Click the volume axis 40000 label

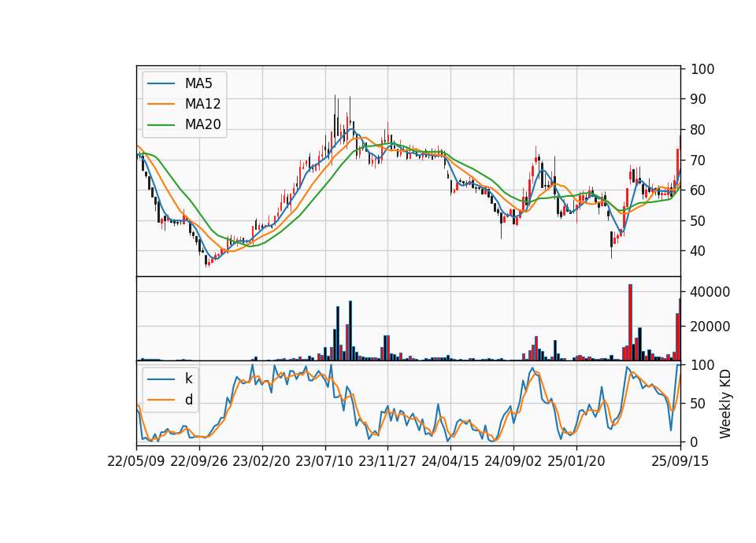pyautogui.click(x=710, y=292)
